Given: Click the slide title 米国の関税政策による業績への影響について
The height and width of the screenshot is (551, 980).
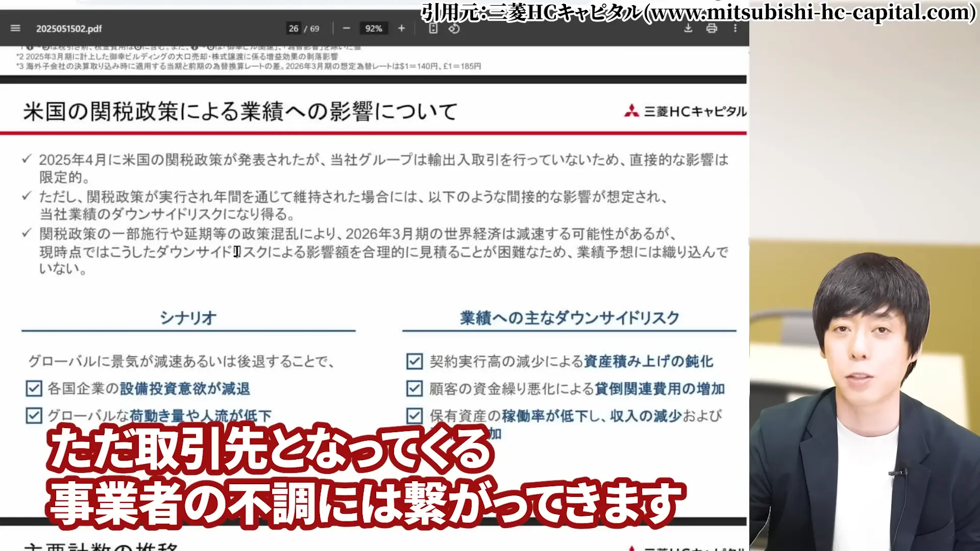Looking at the screenshot, I should coord(240,112).
